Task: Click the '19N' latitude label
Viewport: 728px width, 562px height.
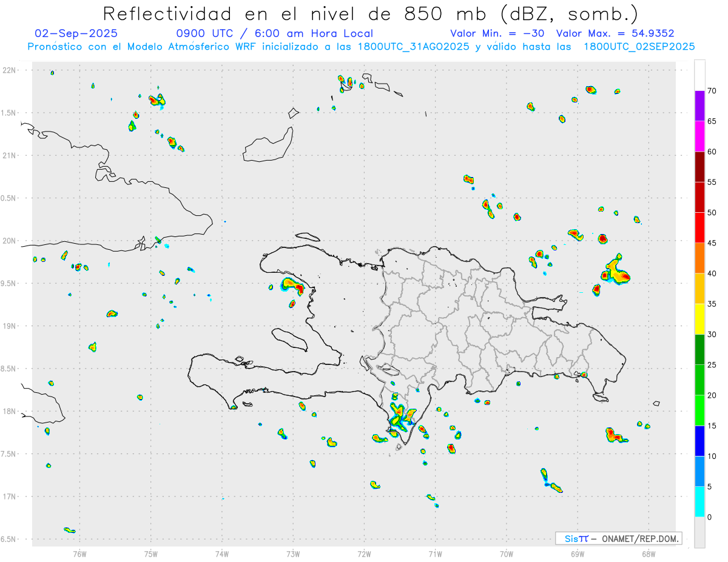Action: [8, 326]
